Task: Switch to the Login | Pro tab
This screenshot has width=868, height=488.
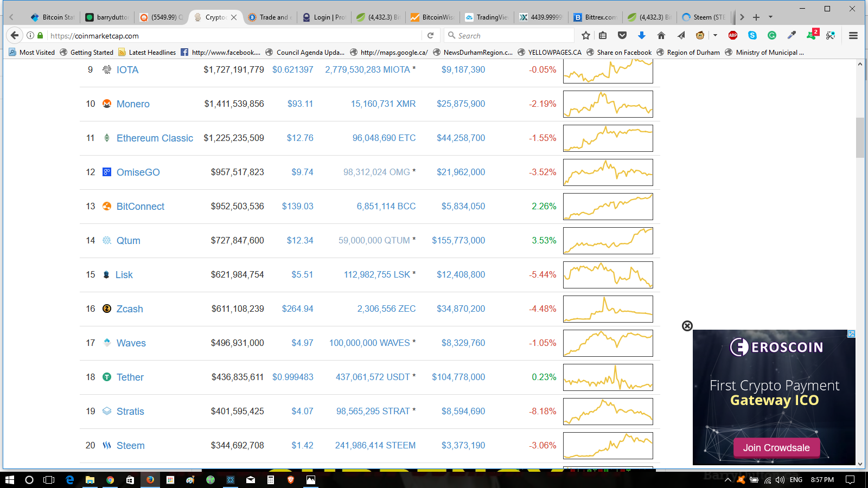Action: coord(323,17)
